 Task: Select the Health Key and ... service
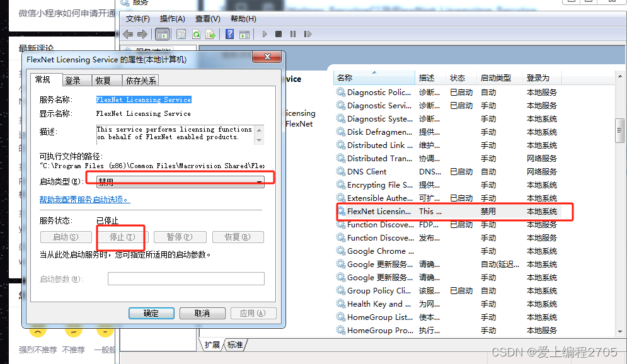click(x=449, y=304)
